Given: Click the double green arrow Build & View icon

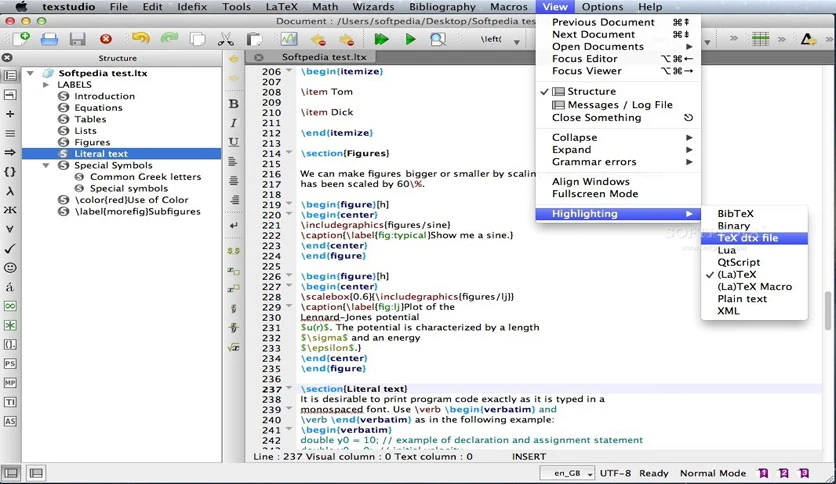Looking at the screenshot, I should (x=381, y=39).
